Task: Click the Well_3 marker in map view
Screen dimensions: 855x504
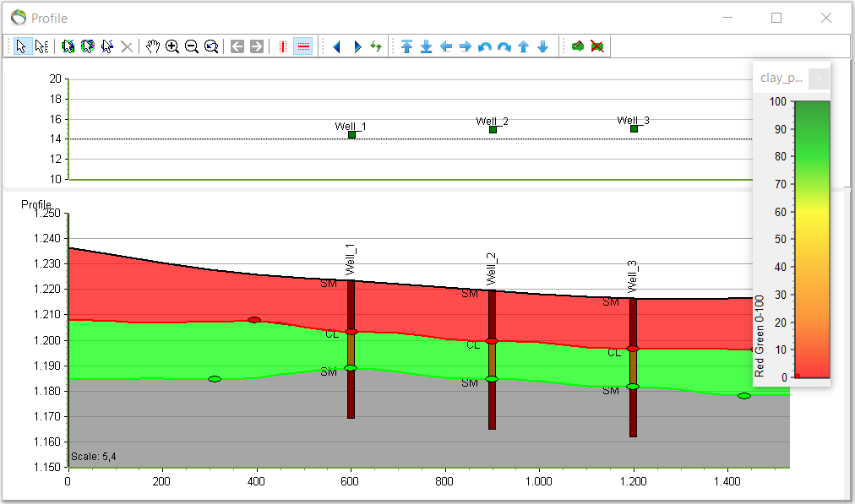Action: pos(634,128)
